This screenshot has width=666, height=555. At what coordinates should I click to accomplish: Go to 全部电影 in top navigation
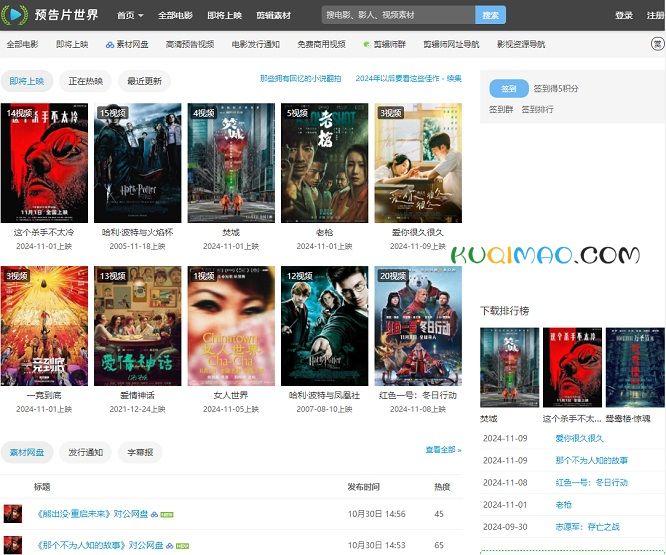tap(175, 15)
